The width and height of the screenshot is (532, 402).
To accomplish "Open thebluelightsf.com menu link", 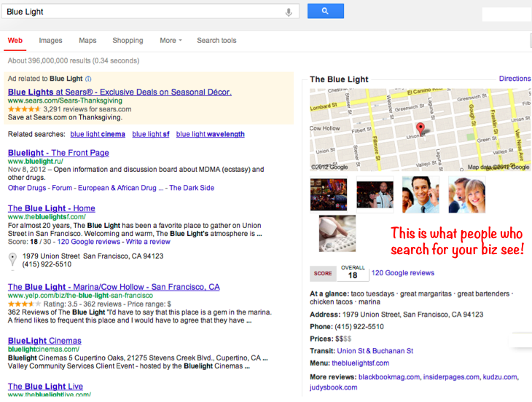I will [360, 363].
